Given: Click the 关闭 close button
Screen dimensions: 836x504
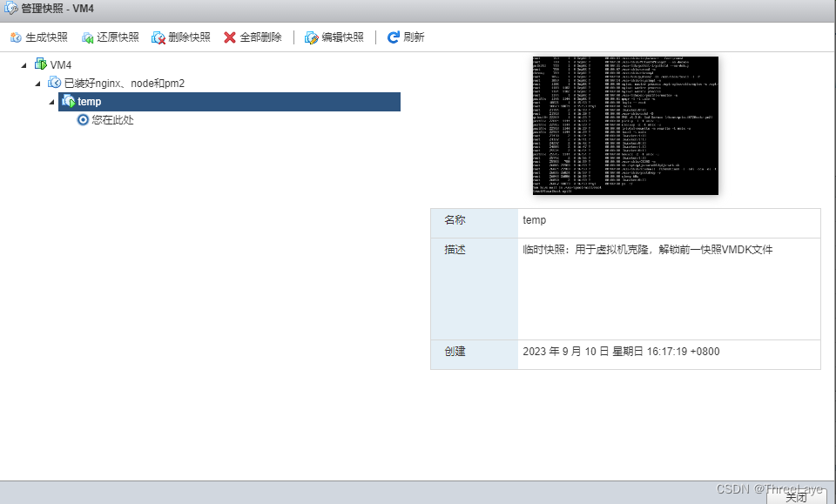Looking at the screenshot, I should click(797, 496).
